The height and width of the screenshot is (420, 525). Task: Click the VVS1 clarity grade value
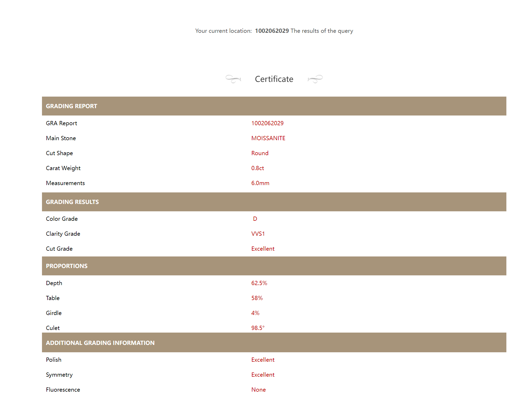click(258, 234)
